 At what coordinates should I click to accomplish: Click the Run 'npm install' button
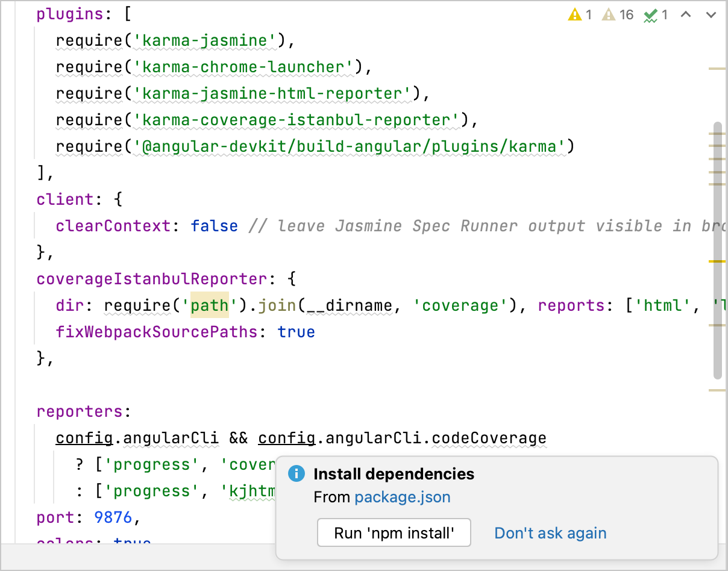pyautogui.click(x=394, y=532)
